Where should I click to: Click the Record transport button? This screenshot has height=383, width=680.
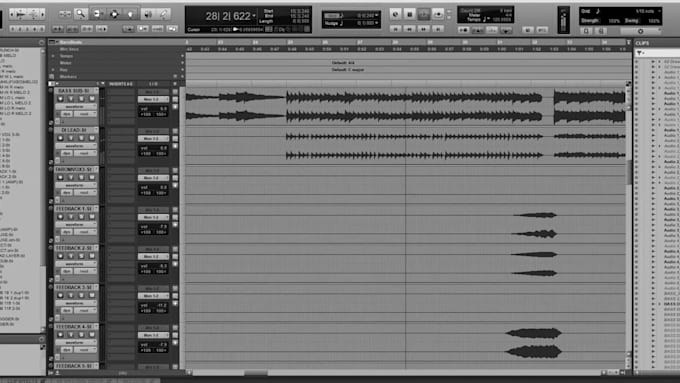(438, 14)
